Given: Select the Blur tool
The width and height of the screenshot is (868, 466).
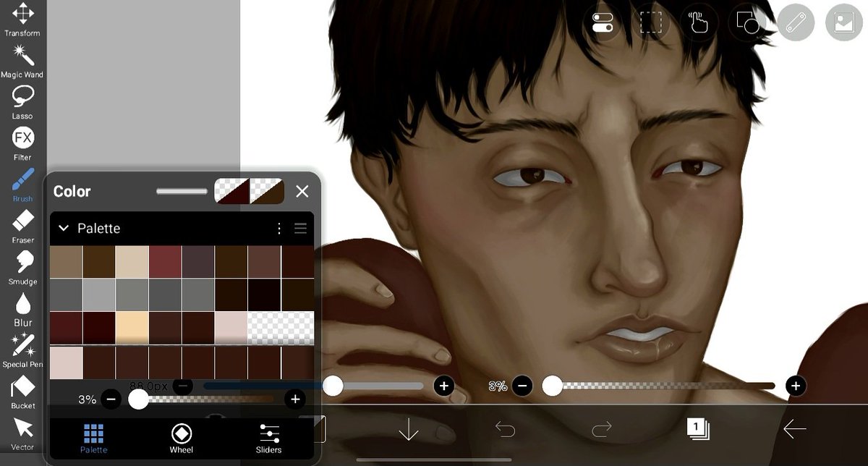Looking at the screenshot, I should 22,309.
